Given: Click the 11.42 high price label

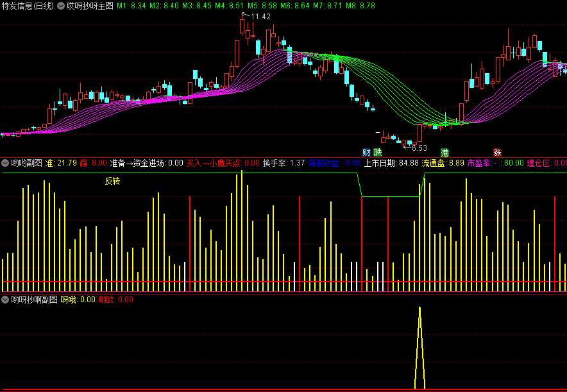Looking at the screenshot, I should (260, 17).
